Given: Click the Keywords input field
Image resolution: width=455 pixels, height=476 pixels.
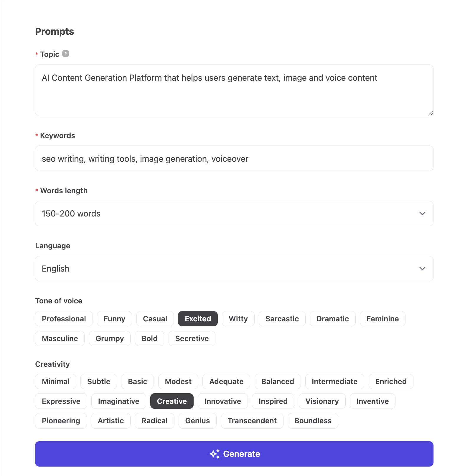Looking at the screenshot, I should (234, 158).
